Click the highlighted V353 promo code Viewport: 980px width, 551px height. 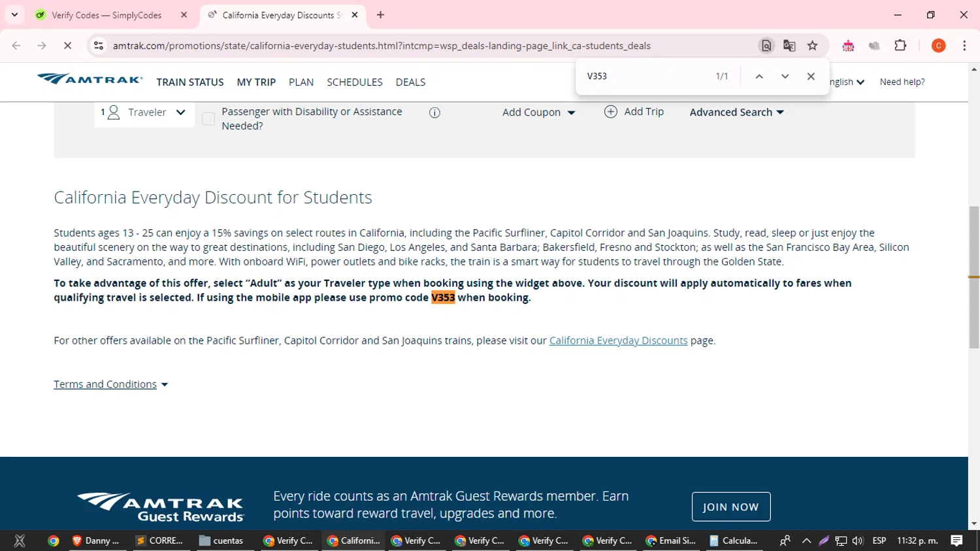443,297
